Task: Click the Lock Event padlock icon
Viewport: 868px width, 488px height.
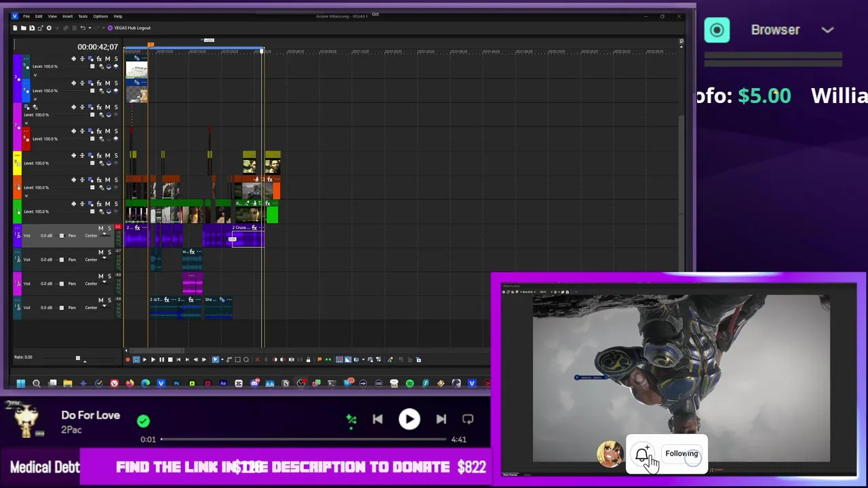Action: pos(308,359)
